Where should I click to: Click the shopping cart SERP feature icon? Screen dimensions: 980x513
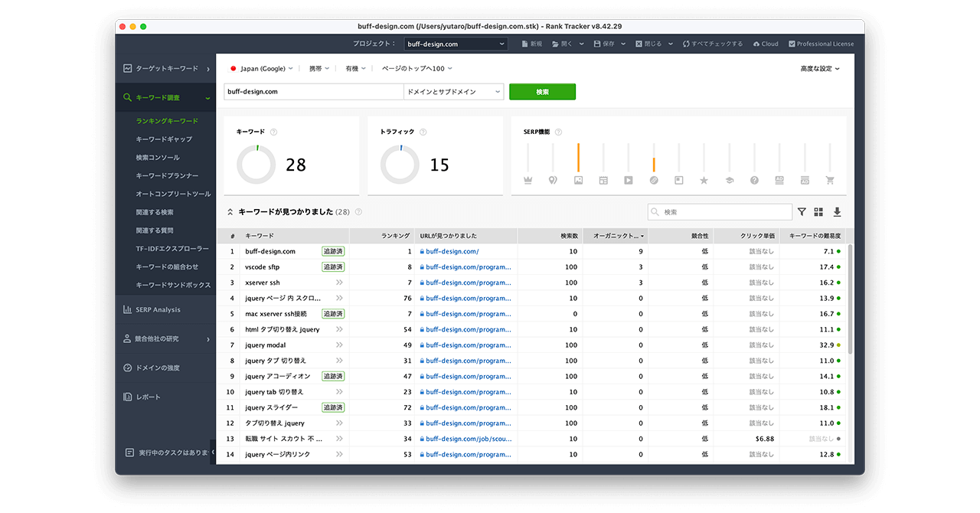pos(830,181)
